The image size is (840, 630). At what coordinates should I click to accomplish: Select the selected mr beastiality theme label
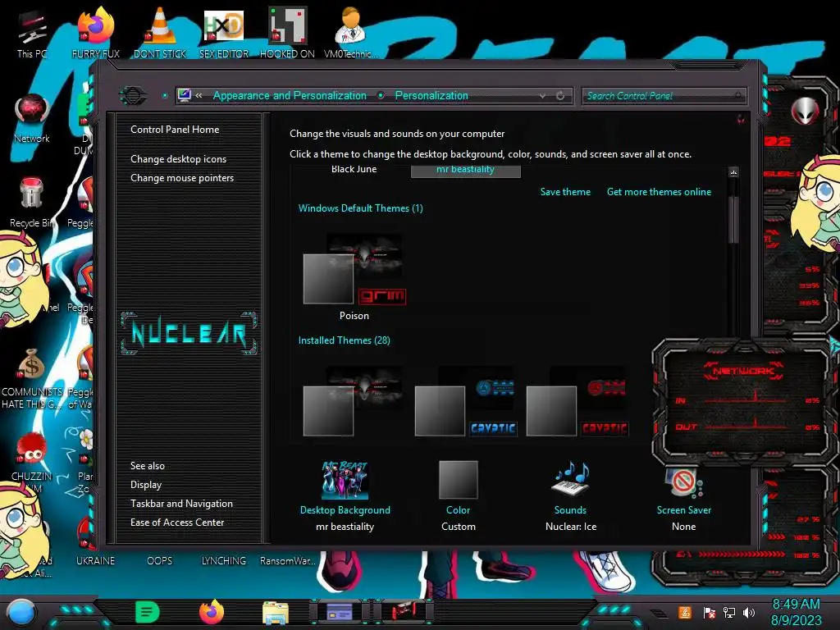tap(466, 170)
